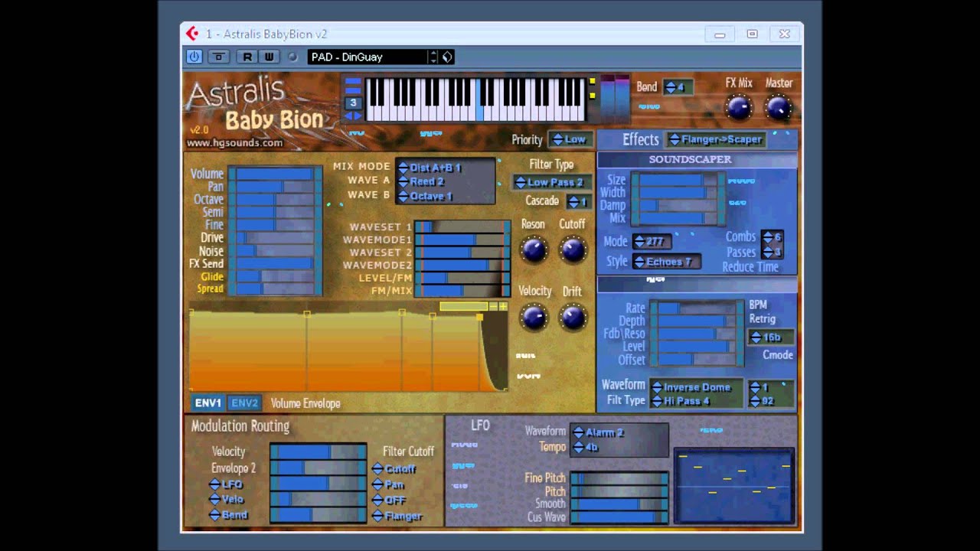Click the LFO custom wave display
The image size is (980, 551).
pyautogui.click(x=733, y=485)
